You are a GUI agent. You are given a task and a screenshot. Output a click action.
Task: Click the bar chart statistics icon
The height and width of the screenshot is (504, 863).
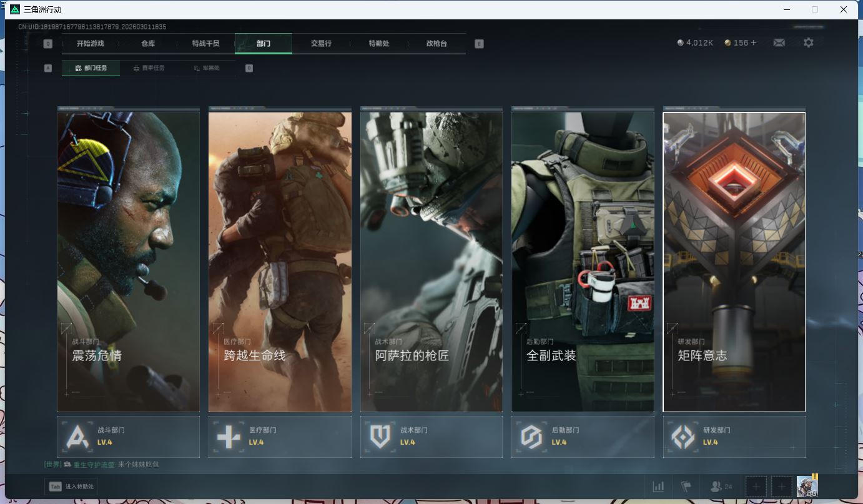tap(658, 487)
